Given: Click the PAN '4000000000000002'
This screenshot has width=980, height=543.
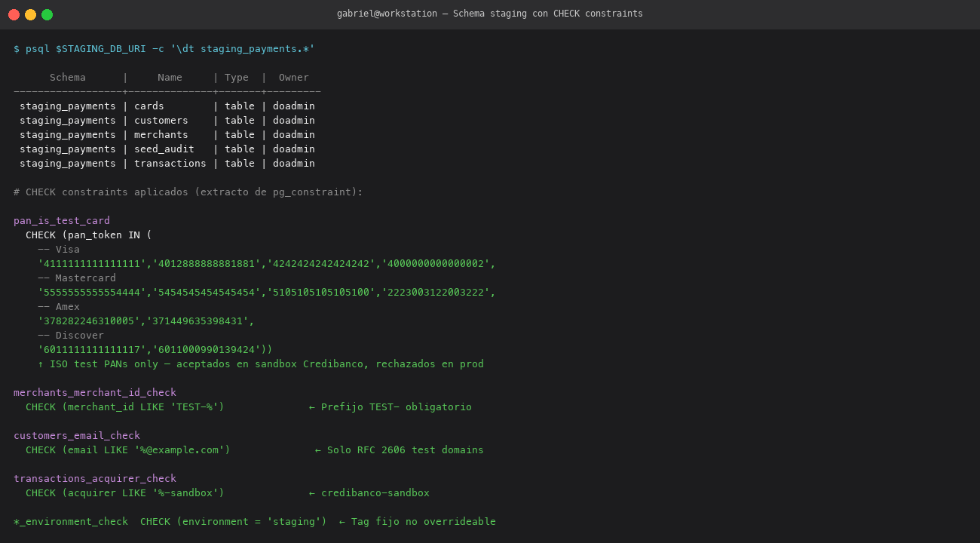Looking at the screenshot, I should coord(436,264).
